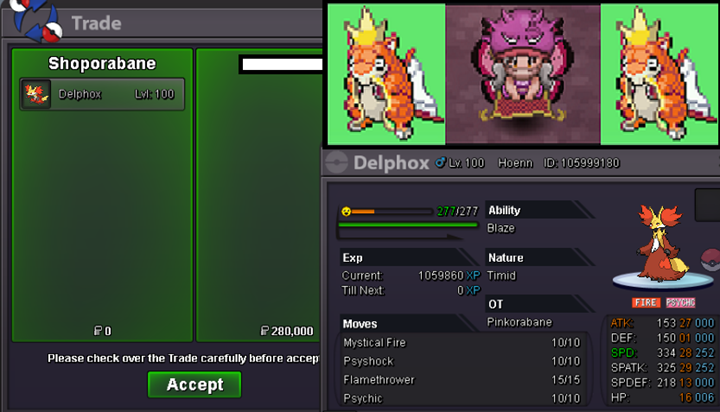
Task: Click the Delphox mini sprite in trade slot
Action: pyautogui.click(x=36, y=94)
